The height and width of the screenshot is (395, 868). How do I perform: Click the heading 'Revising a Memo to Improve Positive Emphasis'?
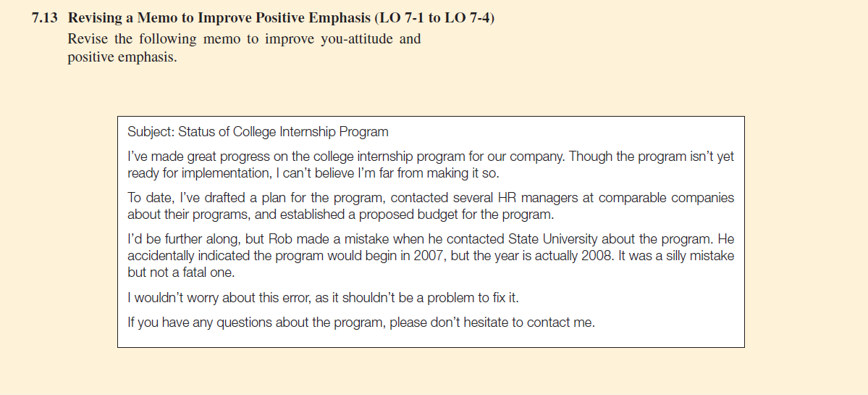[x=219, y=17]
